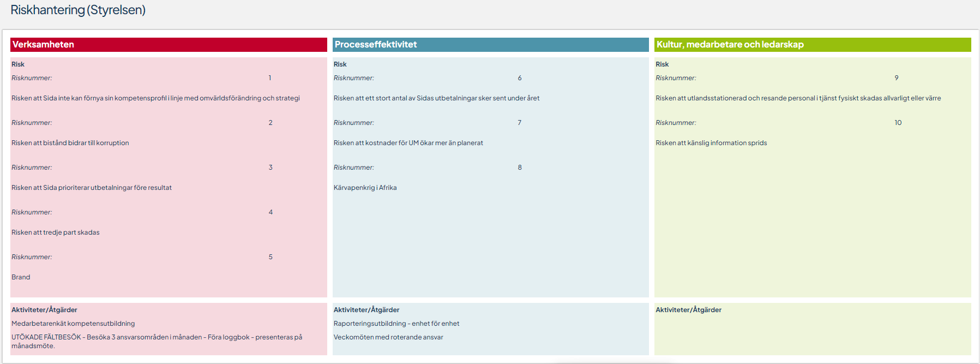
Task: Click risk number 6 value
Action: [520, 78]
